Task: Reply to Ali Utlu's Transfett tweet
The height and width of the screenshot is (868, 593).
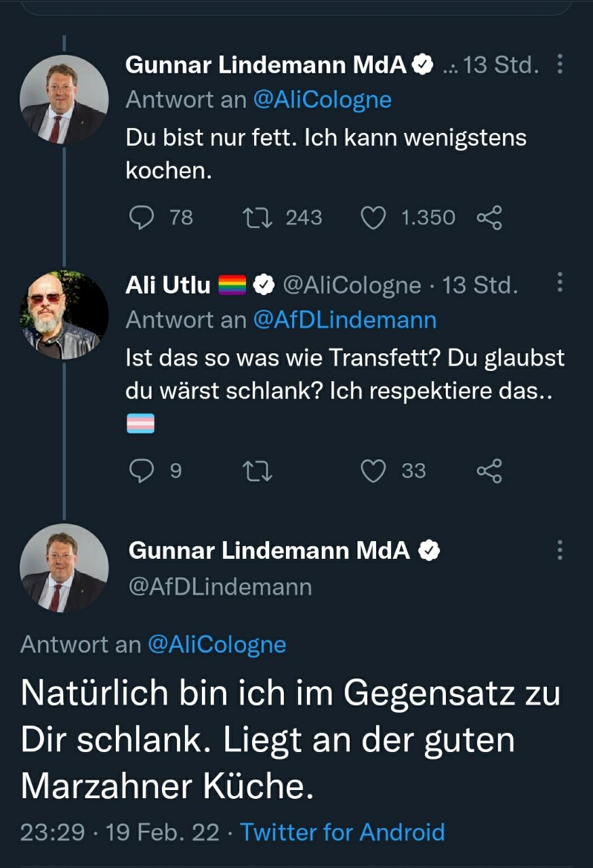Action: pos(142,471)
